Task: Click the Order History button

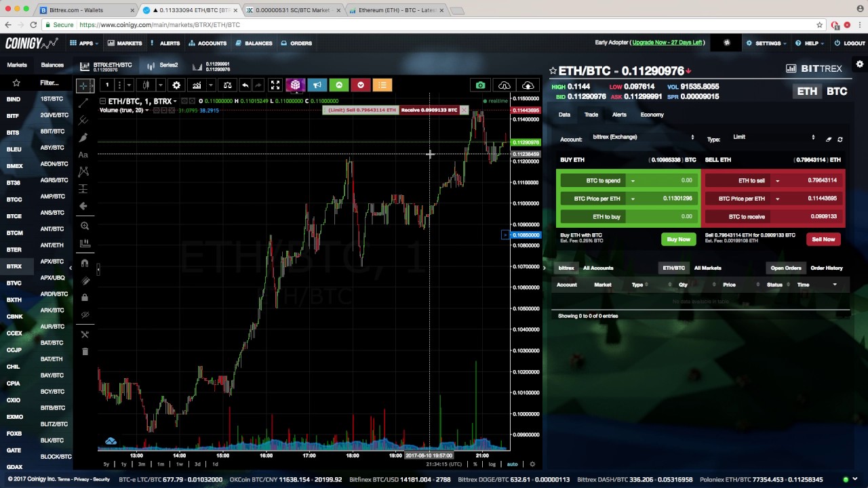Action: click(x=826, y=268)
